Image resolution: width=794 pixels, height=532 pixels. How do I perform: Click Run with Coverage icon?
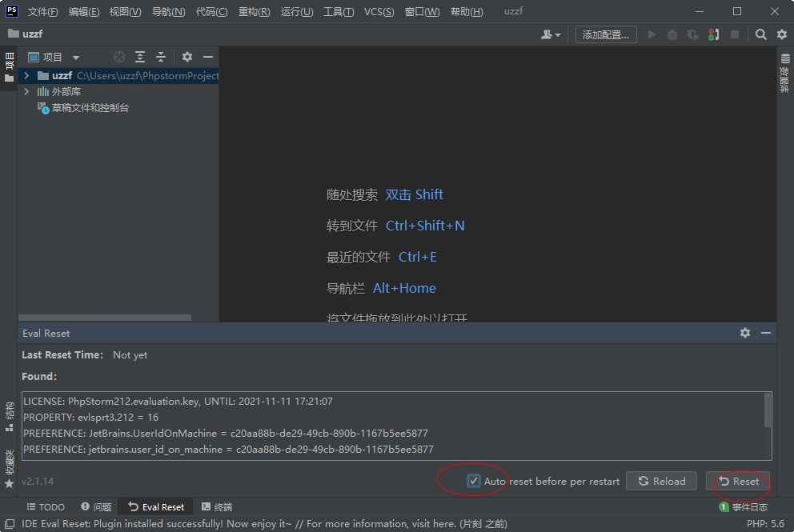point(692,34)
